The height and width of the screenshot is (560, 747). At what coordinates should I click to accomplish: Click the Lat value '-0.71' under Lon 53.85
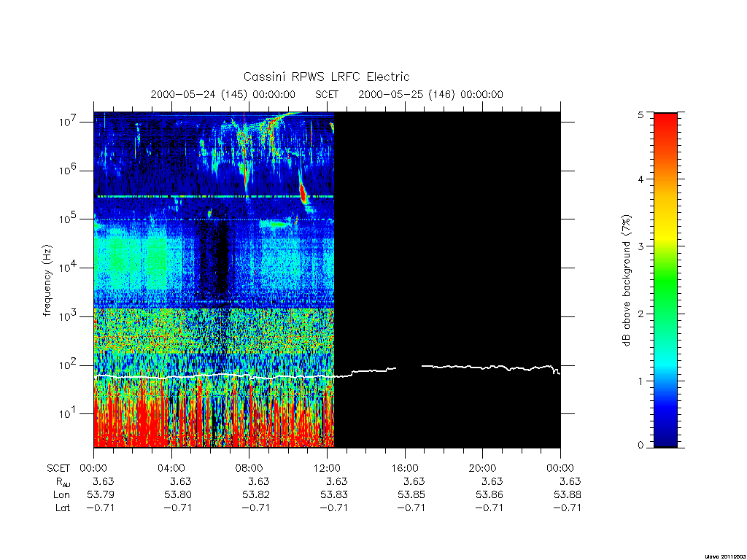point(411,507)
